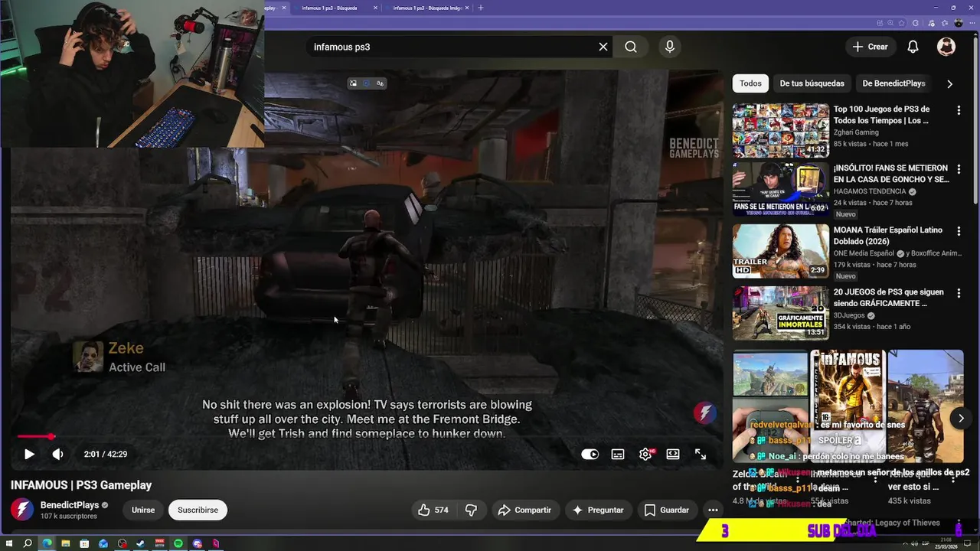Select the 'De BenedictPlays' chip
Screen dimensions: 980x551
893,83
